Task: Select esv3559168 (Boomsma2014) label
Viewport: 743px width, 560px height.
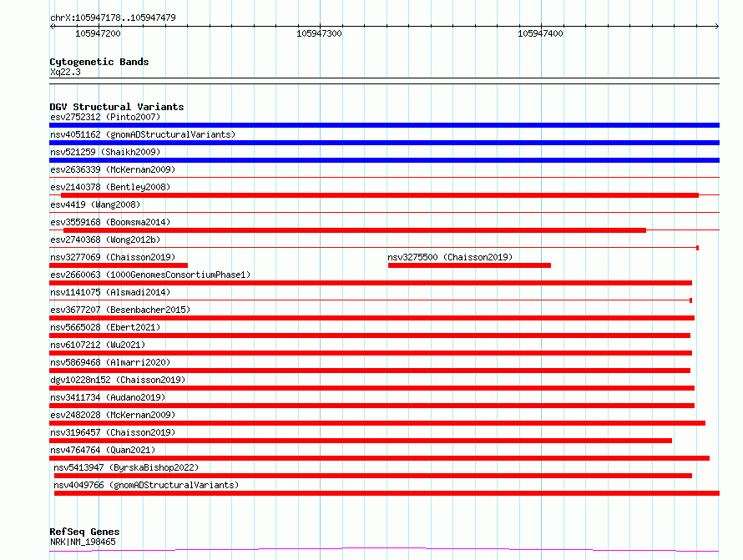Action: coord(110,222)
